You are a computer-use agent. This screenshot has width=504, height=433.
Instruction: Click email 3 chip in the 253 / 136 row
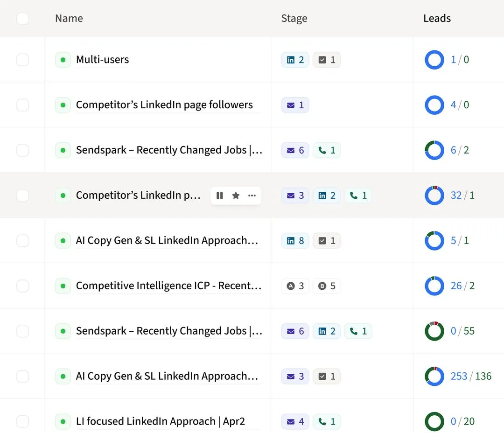pyautogui.click(x=295, y=377)
